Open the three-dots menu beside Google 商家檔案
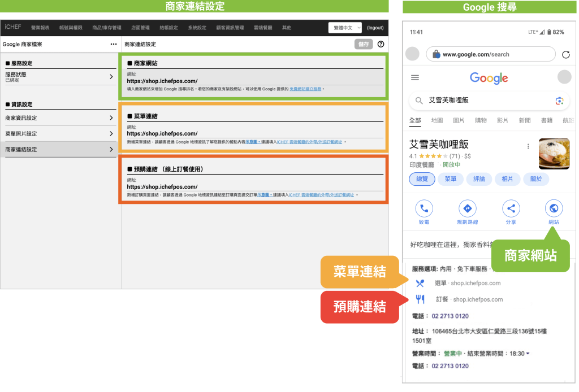 pos(113,44)
